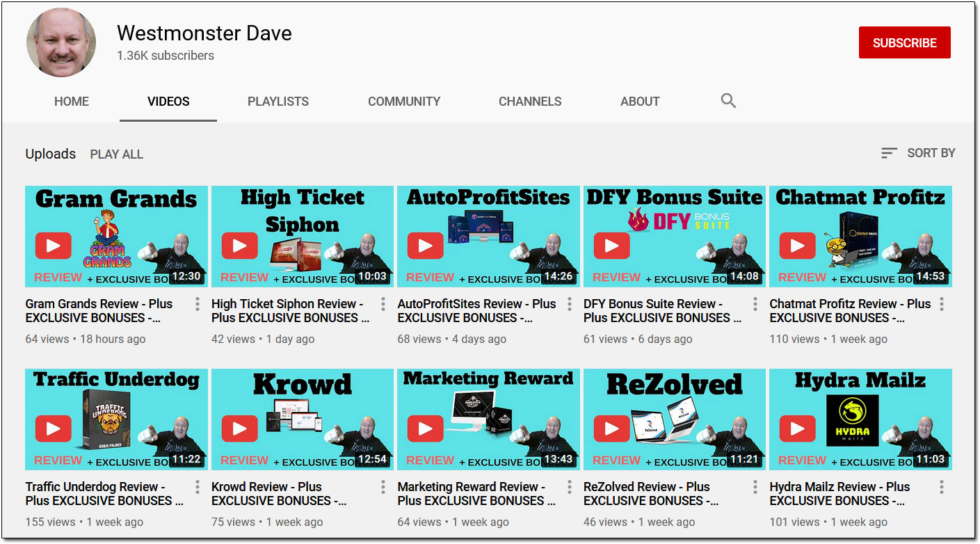Open more options for Chatmat Profitz Review video

[942, 304]
